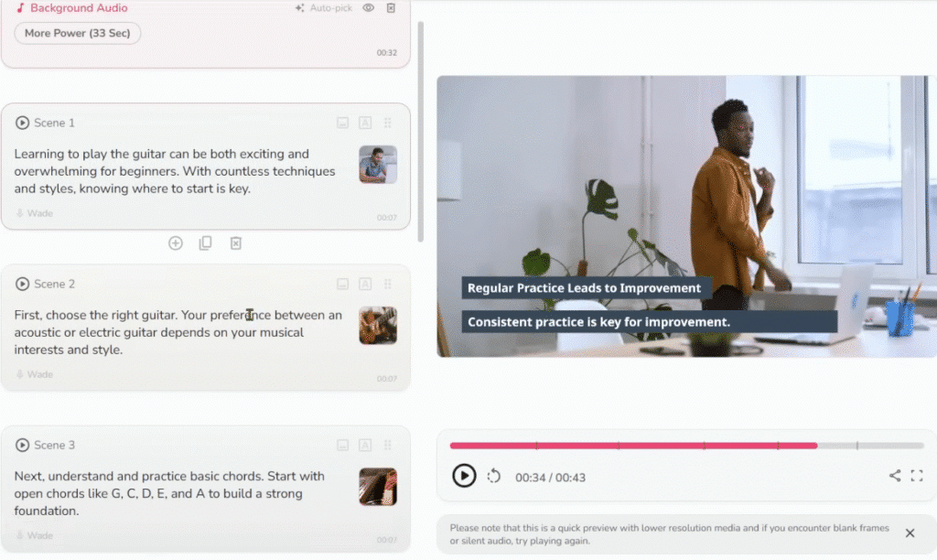Edit Scene 1 script text
937x560 pixels.
coord(175,171)
